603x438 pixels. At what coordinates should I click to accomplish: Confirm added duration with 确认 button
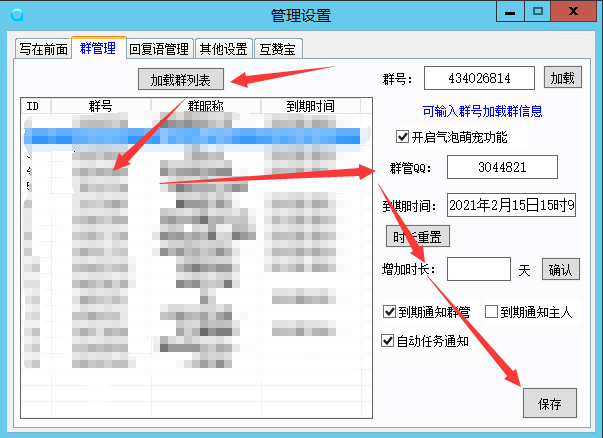560,269
